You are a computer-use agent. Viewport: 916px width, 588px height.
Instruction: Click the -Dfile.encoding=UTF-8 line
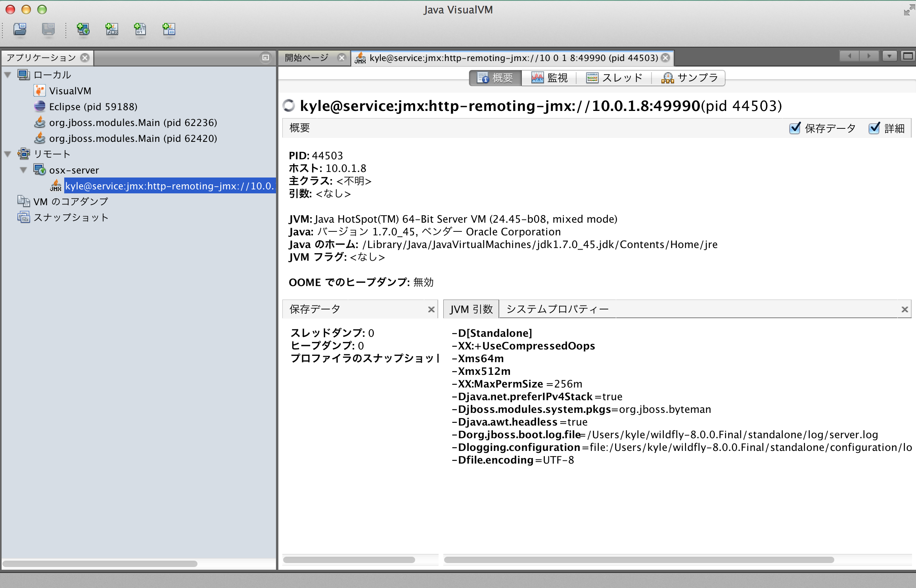point(513,460)
